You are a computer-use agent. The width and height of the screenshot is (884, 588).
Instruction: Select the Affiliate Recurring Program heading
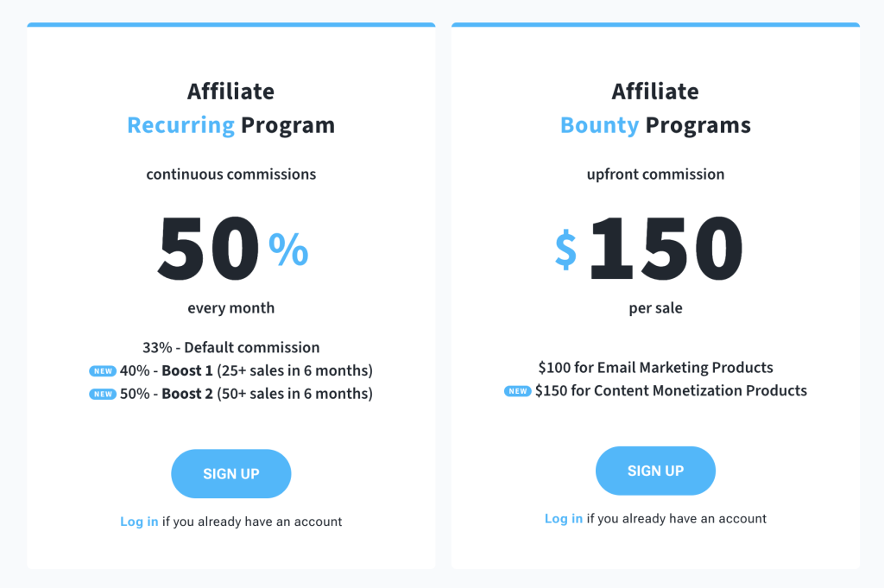pos(231,108)
